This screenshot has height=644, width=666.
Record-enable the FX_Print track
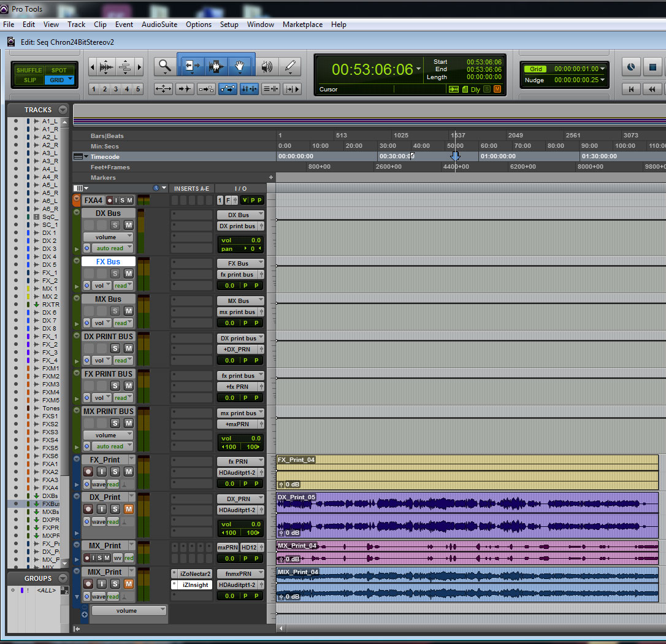click(88, 472)
